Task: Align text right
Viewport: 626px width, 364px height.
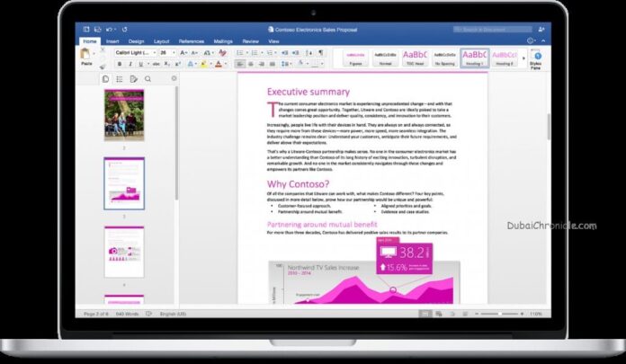Action: (262, 64)
